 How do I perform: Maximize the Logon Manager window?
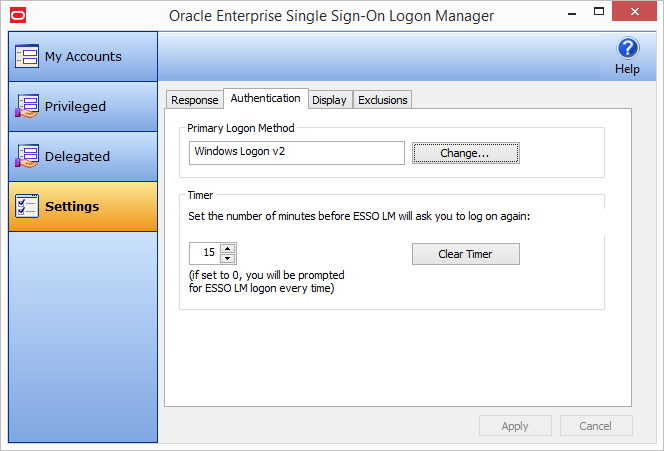coord(599,12)
